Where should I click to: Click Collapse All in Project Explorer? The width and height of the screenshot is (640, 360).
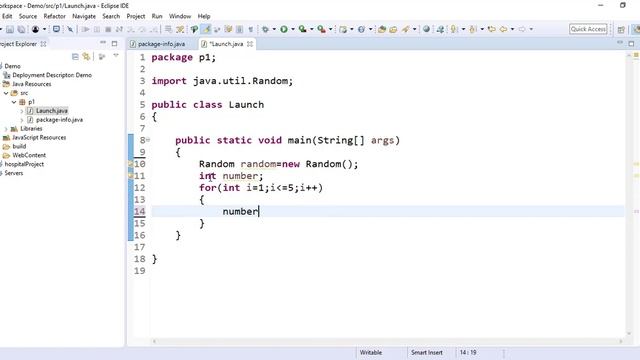tap(75, 56)
